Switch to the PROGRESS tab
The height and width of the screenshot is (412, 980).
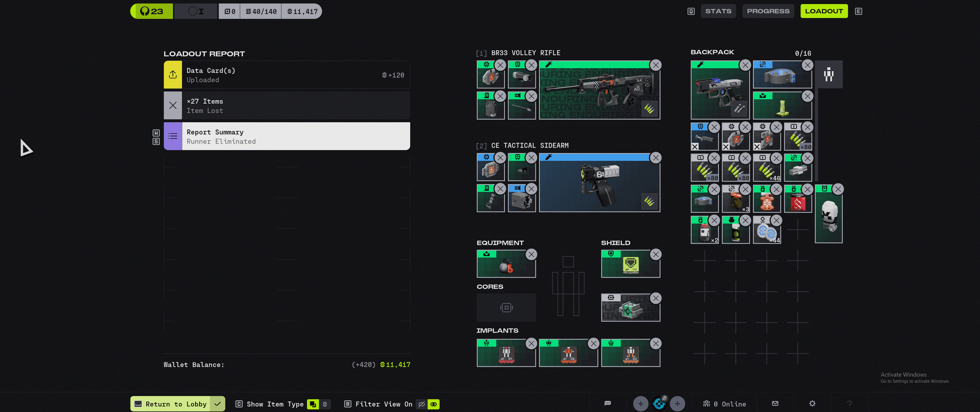768,11
